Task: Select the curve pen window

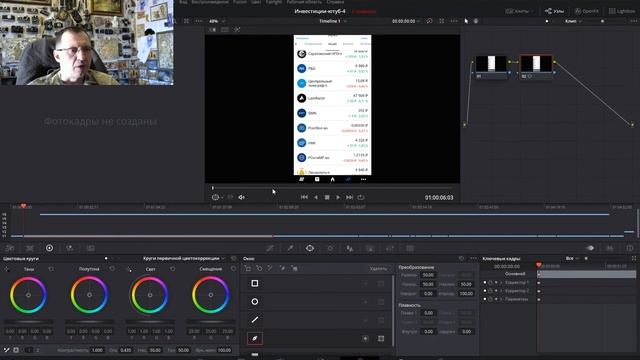Action: click(x=255, y=338)
